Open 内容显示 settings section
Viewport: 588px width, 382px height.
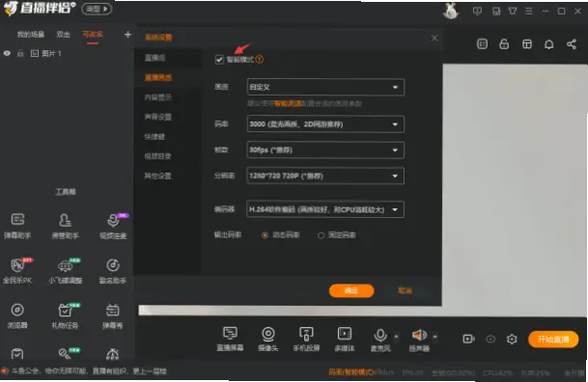[158, 97]
